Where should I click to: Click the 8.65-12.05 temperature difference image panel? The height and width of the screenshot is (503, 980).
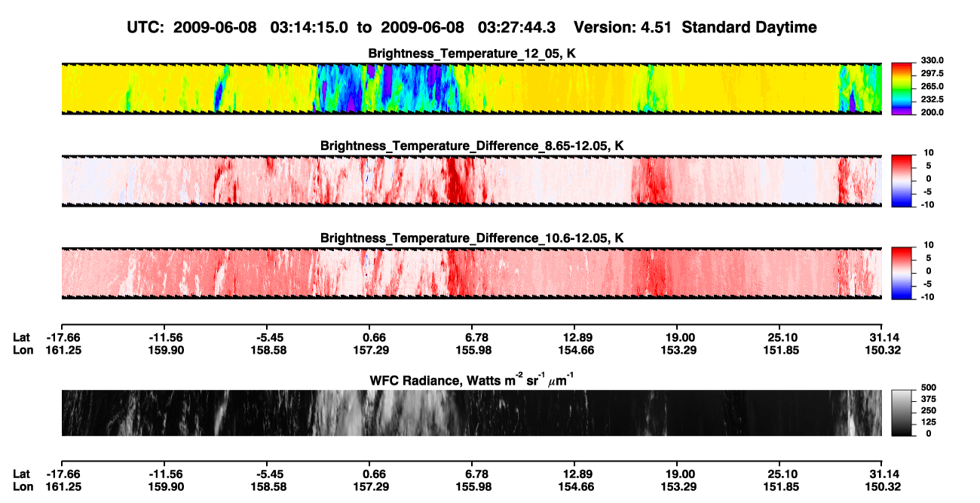471,181
